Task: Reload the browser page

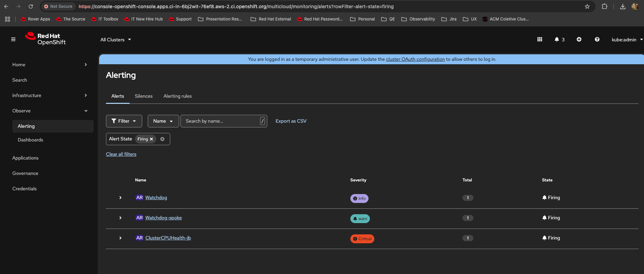Action: (31, 6)
